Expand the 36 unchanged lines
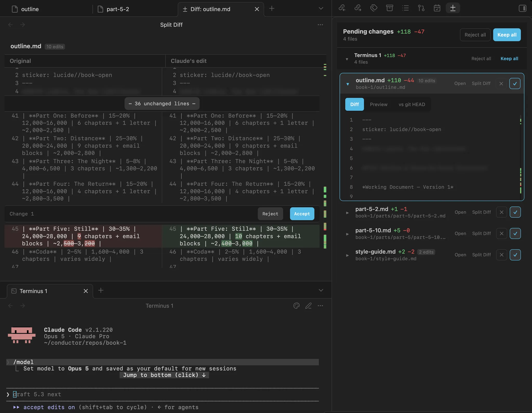The height and width of the screenshot is (413, 532). click(x=162, y=104)
